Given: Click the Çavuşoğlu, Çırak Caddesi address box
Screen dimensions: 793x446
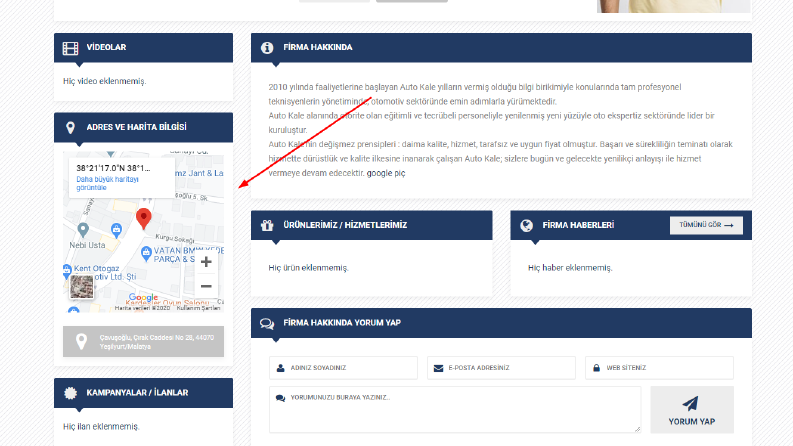Looking at the screenshot, I should point(144,342).
